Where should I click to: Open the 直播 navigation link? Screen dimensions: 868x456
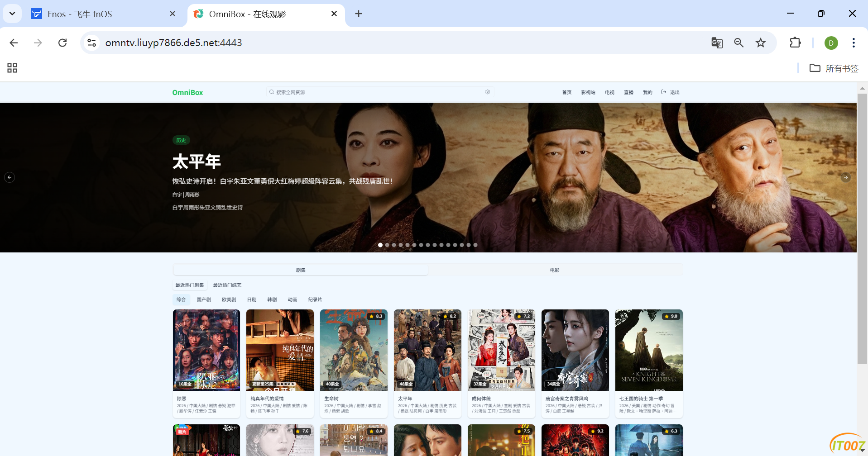click(x=628, y=92)
